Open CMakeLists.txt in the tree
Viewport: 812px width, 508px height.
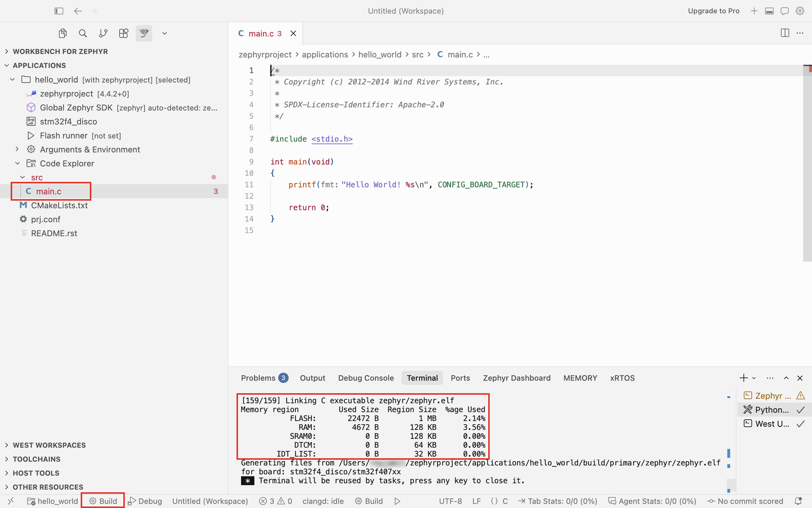coord(59,205)
